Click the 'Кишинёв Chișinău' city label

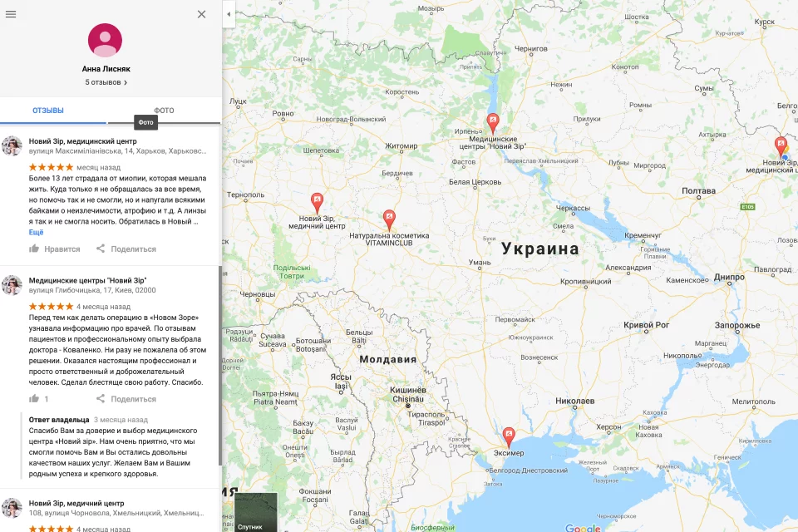pyautogui.click(x=408, y=395)
